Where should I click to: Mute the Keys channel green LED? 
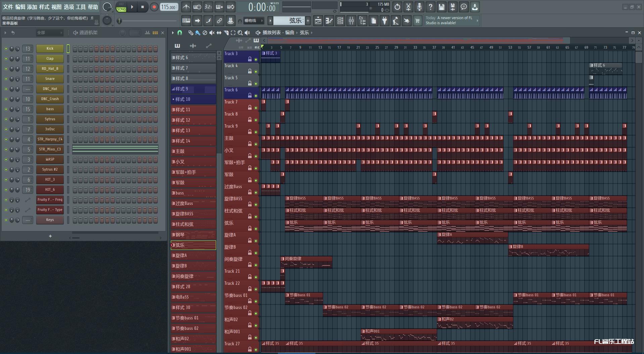(x=6, y=220)
